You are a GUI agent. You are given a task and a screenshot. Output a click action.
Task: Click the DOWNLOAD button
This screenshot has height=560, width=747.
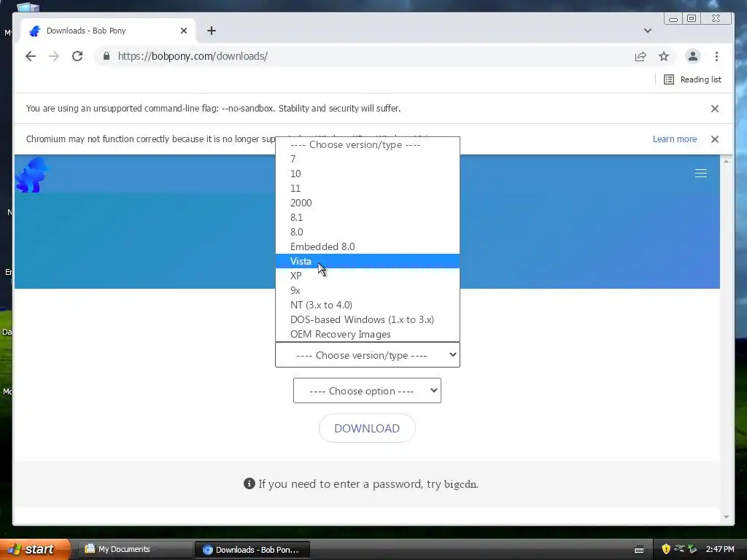tap(367, 428)
